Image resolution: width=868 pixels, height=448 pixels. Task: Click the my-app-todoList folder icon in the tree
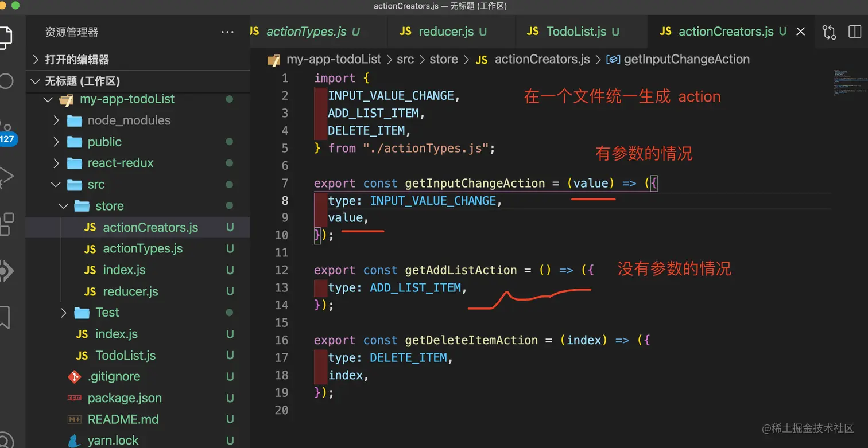(x=67, y=100)
